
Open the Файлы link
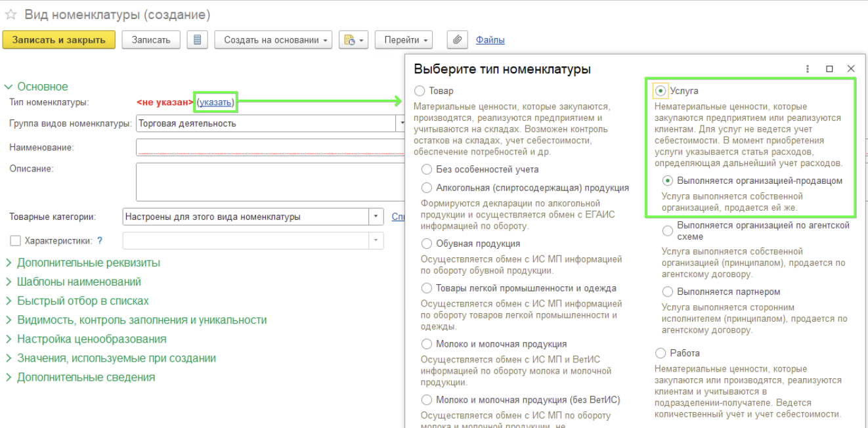tap(490, 40)
